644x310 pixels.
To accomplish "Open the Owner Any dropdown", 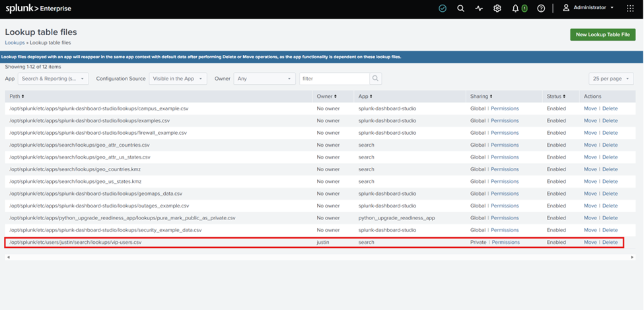I will click(264, 79).
